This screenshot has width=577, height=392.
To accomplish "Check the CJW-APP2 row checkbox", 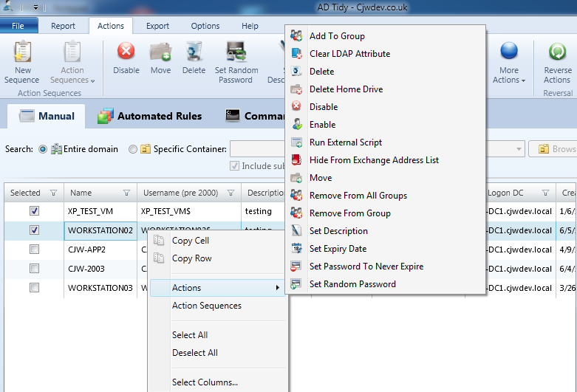I will 34,250.
